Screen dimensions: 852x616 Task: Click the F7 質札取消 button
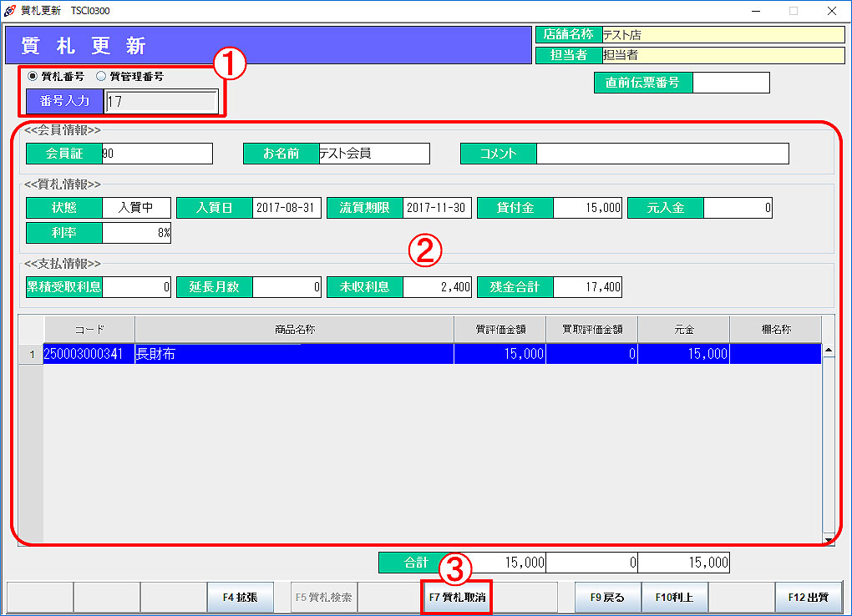pyautogui.click(x=457, y=598)
